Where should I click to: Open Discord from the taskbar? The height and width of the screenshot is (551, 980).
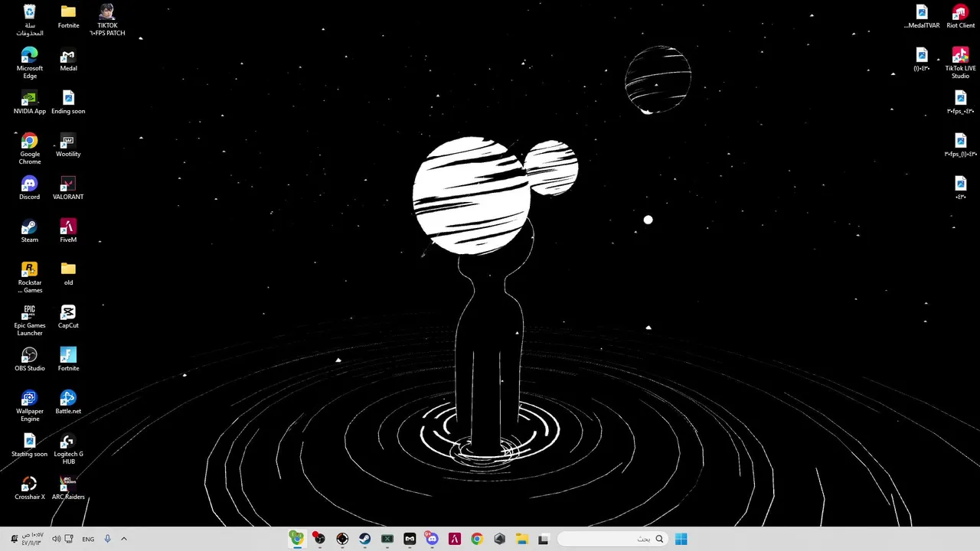[x=432, y=539]
